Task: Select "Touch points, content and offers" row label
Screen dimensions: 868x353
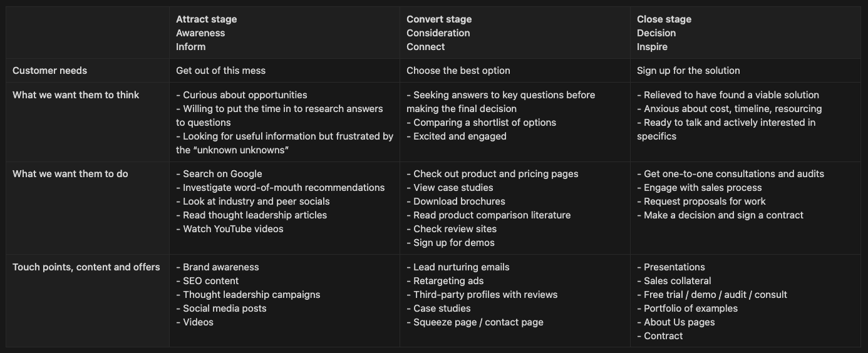Action: click(x=86, y=267)
